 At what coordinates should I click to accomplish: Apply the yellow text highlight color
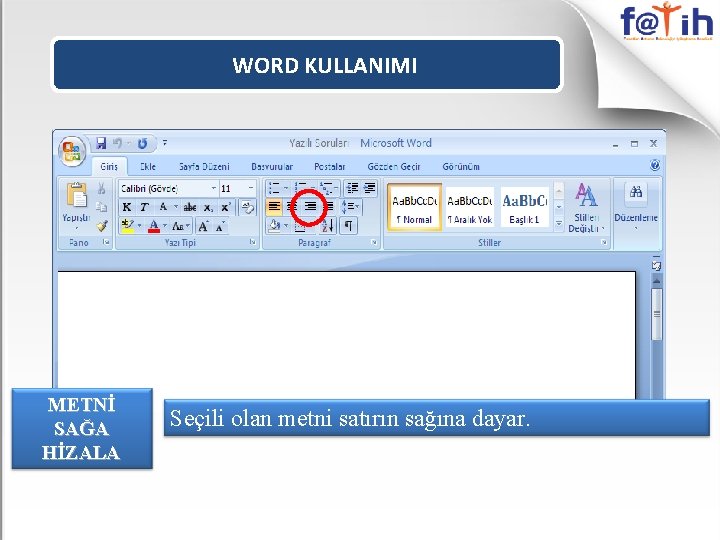coord(127,226)
